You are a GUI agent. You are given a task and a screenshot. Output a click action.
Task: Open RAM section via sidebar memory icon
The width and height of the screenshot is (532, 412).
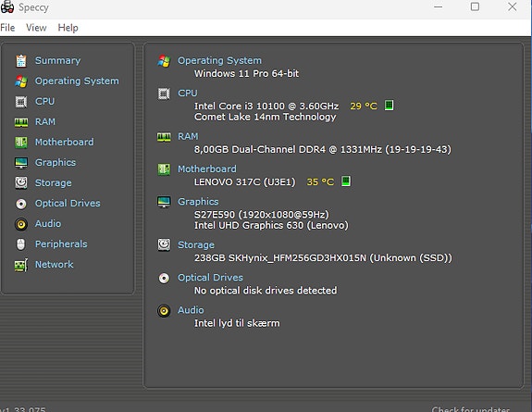21,122
